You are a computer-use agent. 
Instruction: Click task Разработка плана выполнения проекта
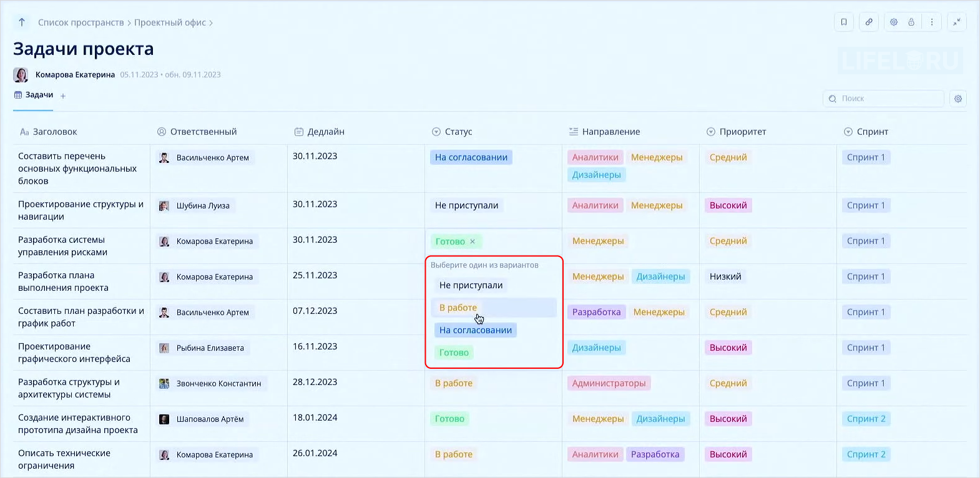tap(63, 281)
